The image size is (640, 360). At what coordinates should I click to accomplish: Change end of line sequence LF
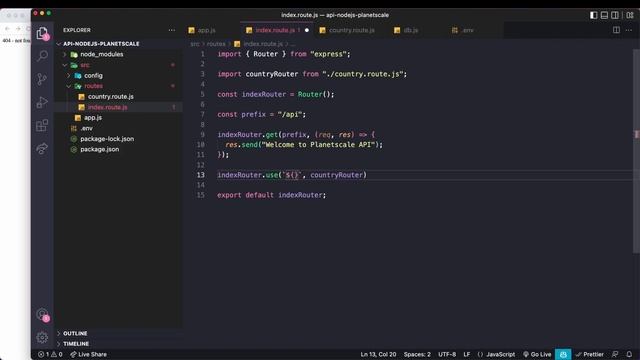[x=467, y=354]
